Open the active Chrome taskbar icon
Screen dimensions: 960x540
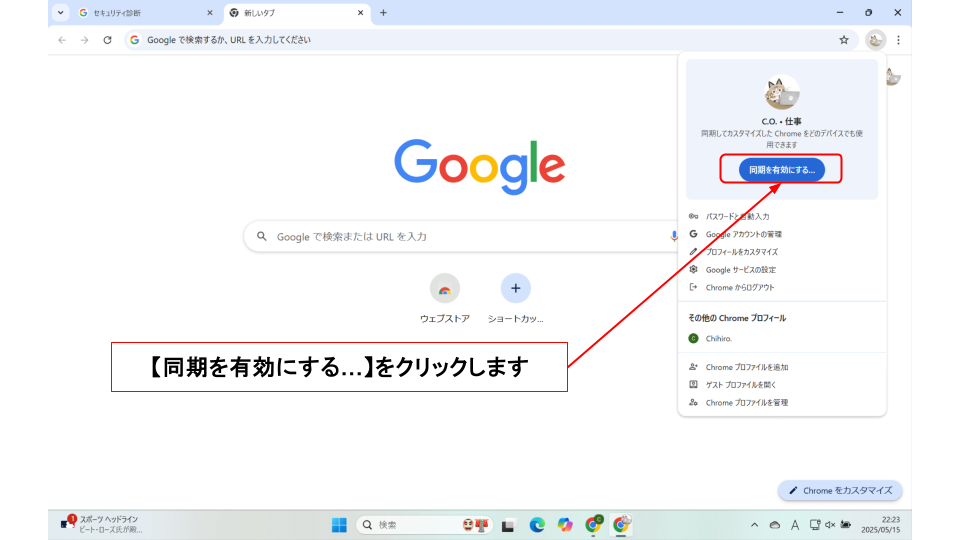click(x=621, y=525)
